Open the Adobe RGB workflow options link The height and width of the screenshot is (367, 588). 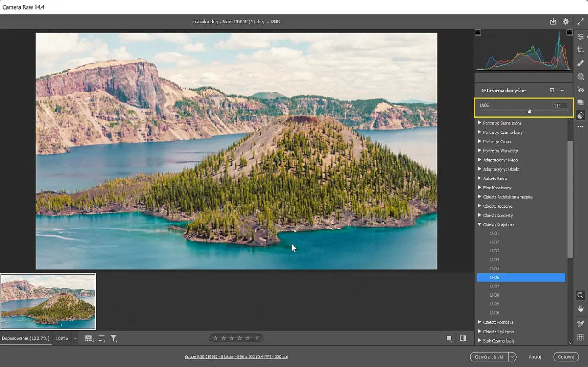pos(236,357)
